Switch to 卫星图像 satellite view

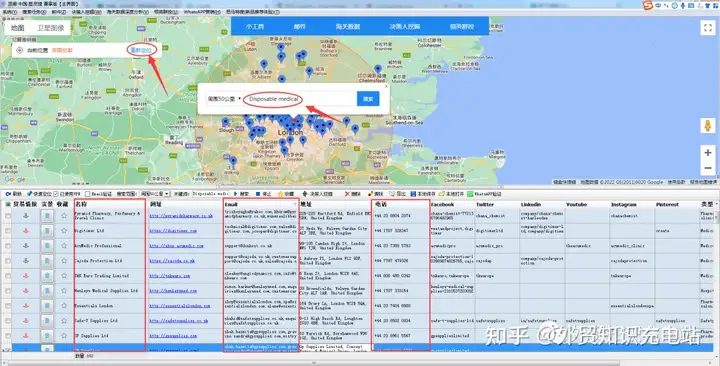(51, 28)
